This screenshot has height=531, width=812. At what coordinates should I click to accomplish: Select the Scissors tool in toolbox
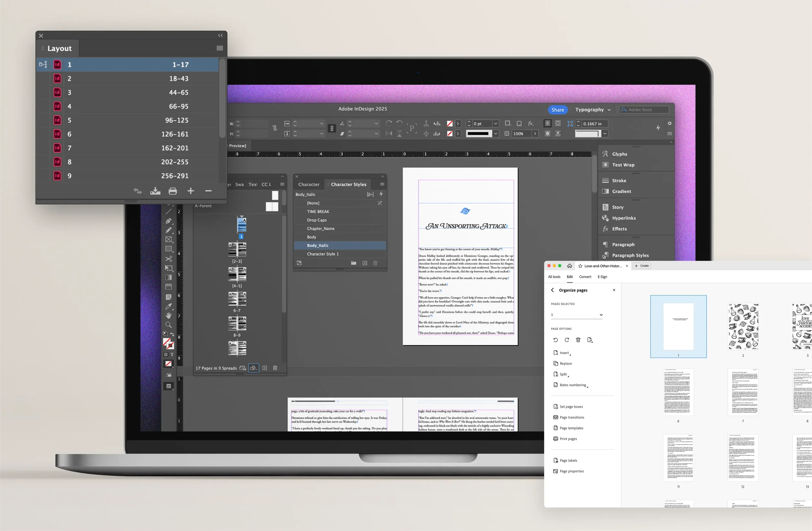click(169, 259)
